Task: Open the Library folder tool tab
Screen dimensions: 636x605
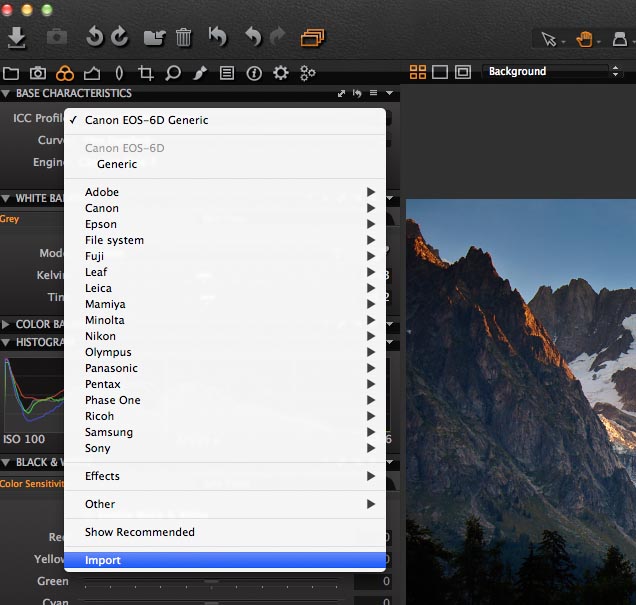Action: [x=11, y=73]
